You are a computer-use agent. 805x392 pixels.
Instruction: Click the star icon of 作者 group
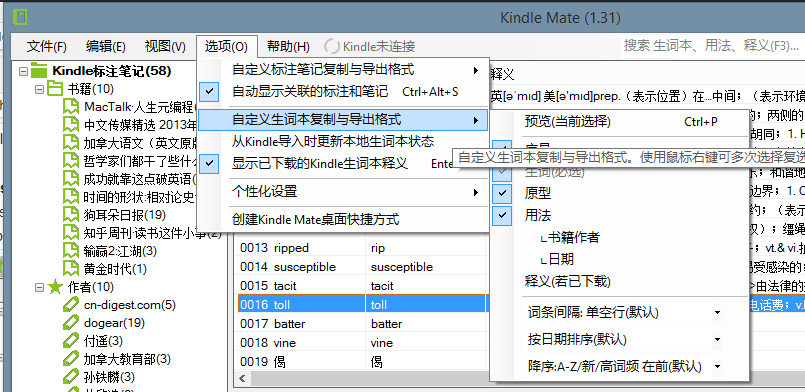[54, 287]
